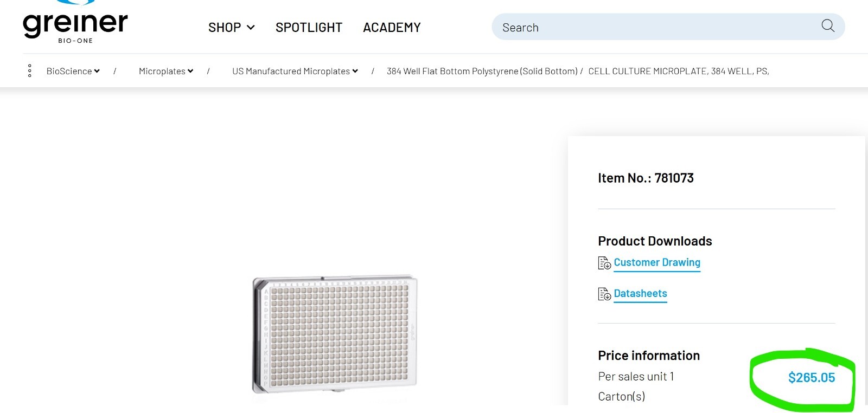Open the ACADEMY menu item
Screen dimensions: 868x413
pyautogui.click(x=392, y=28)
